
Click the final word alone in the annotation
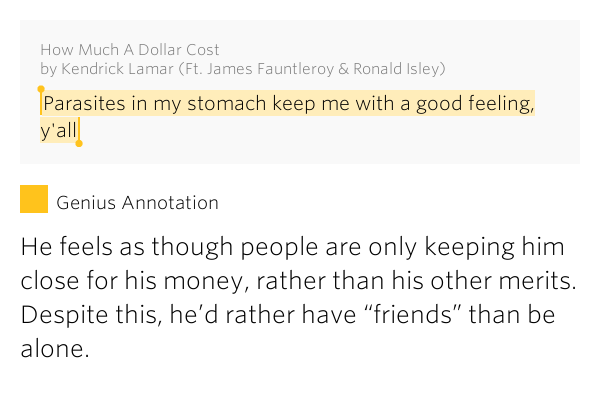point(55,349)
